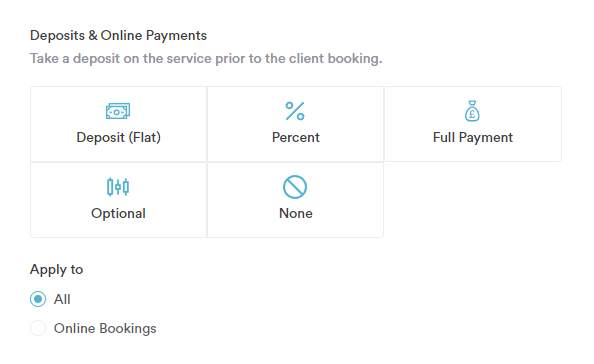The width and height of the screenshot is (594, 364).
Task: Pick the 'Optional' text label
Action: pos(118,214)
